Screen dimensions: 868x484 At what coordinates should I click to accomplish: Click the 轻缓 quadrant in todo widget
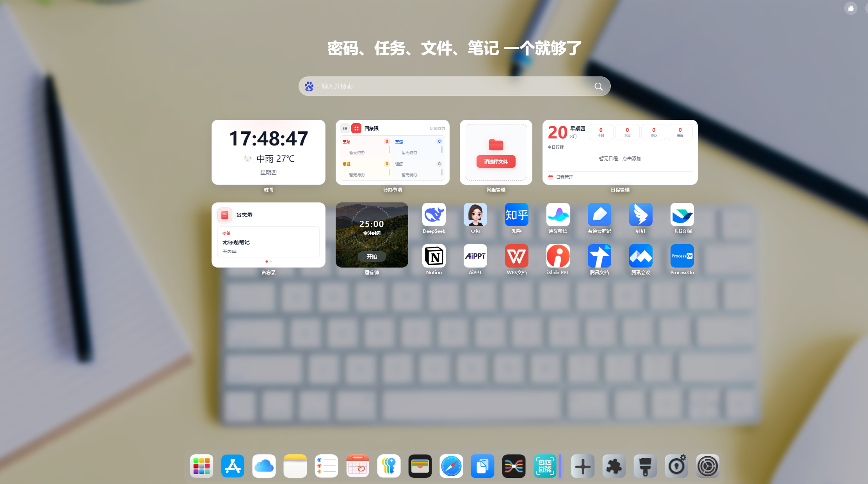coord(418,169)
